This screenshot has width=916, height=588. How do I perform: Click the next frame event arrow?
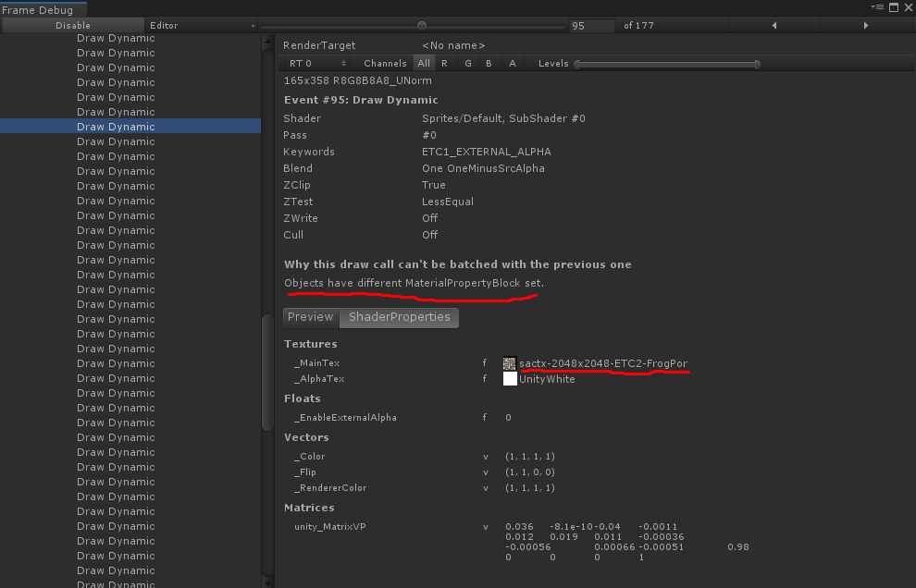point(866,25)
